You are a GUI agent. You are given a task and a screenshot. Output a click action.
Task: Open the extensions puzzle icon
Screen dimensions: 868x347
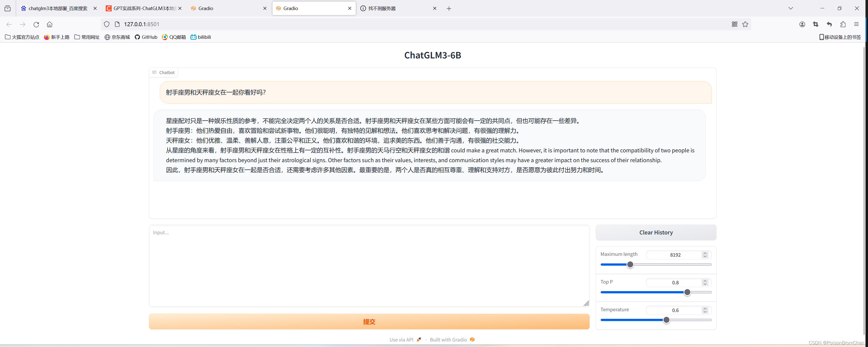pyautogui.click(x=843, y=24)
